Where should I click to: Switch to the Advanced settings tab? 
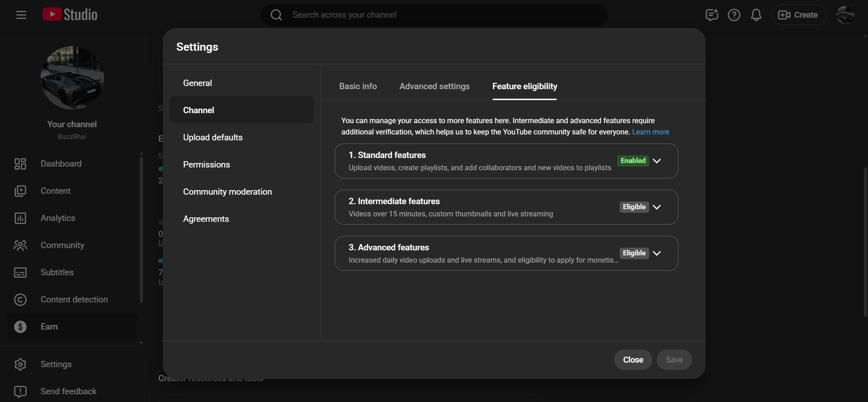tap(434, 86)
